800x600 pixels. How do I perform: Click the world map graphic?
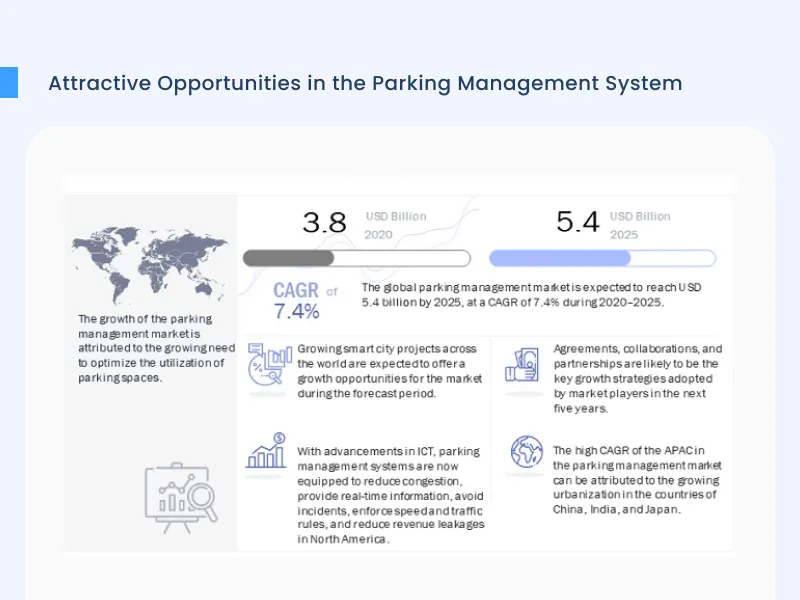click(x=150, y=260)
